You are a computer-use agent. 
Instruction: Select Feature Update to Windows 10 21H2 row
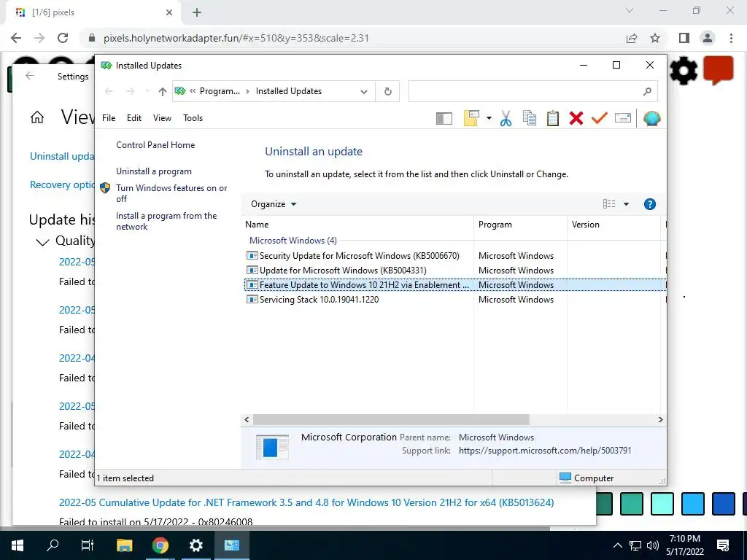(455, 285)
